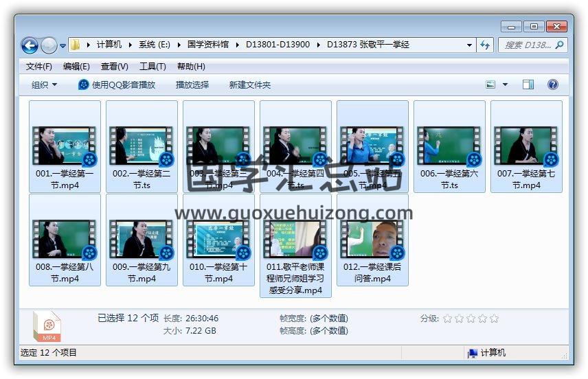The image size is (588, 379).
Task: Select the 国学资料馆 breadcrumb segment
Action: click(208, 45)
